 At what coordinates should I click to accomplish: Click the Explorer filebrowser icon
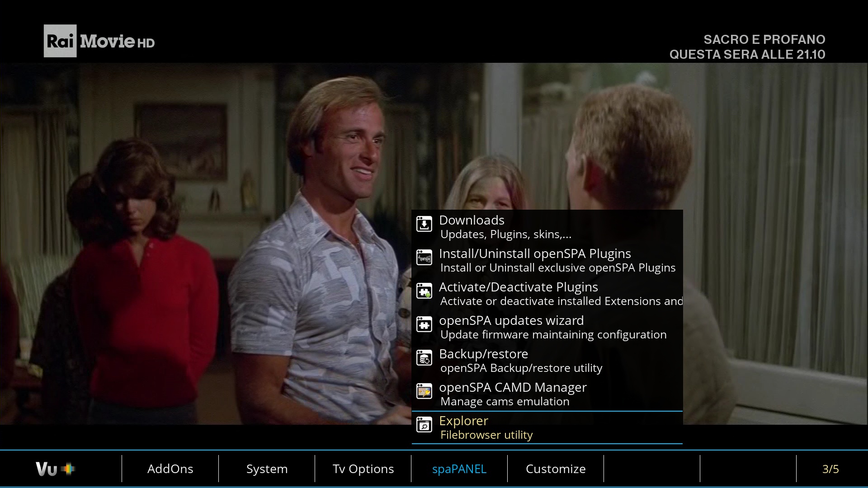pos(424,425)
